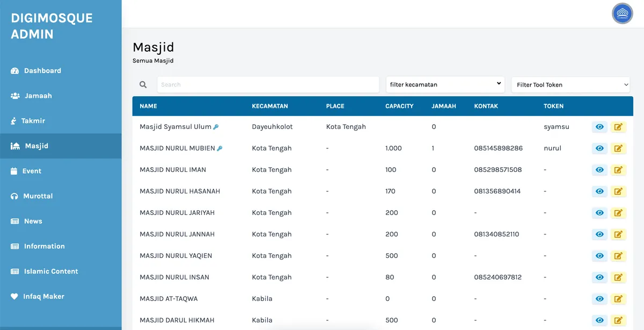This screenshot has width=644, height=330.
Task: Edit MASJID NURUL IMAN row
Action: (x=618, y=170)
